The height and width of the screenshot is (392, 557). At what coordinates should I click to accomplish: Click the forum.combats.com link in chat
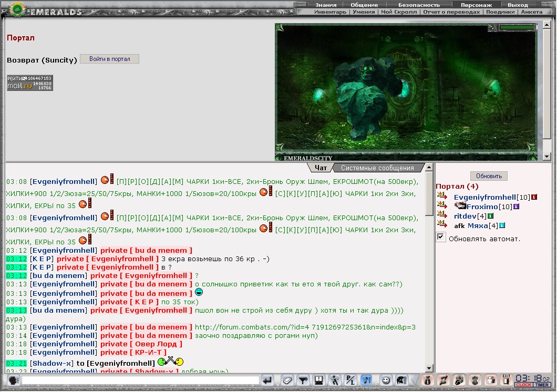pyautogui.click(x=305, y=327)
